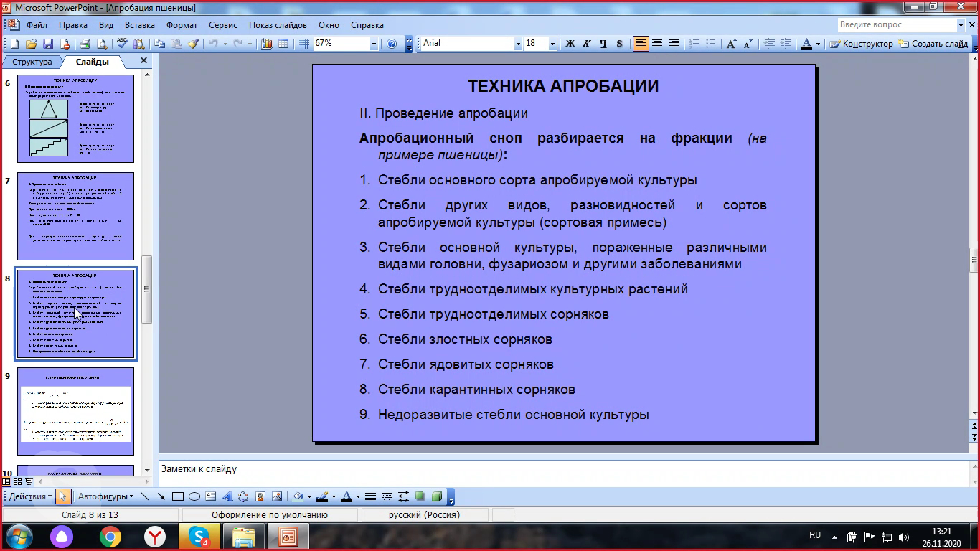
Task: Click the Copy icon
Action: coord(159,44)
